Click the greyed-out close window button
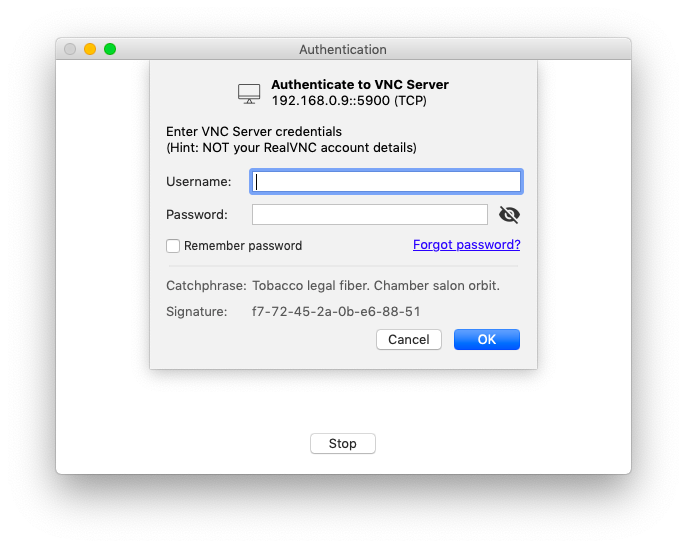This screenshot has width=687, height=548. coord(70,49)
